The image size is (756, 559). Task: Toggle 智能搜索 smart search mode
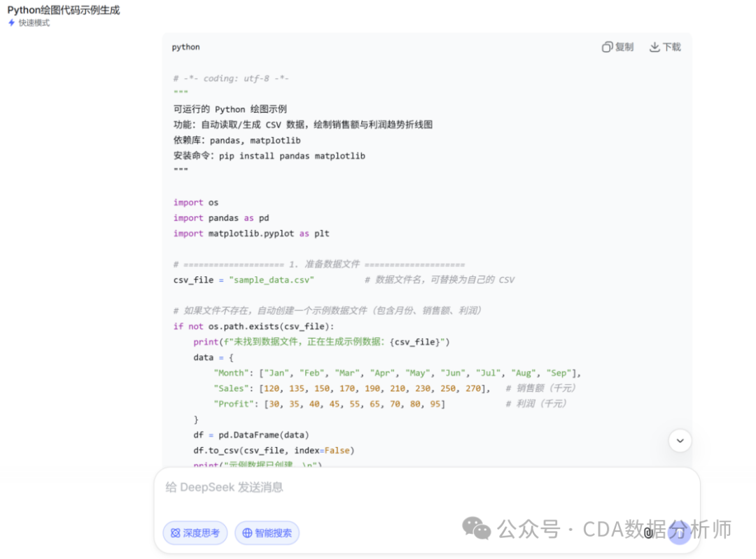tap(267, 533)
